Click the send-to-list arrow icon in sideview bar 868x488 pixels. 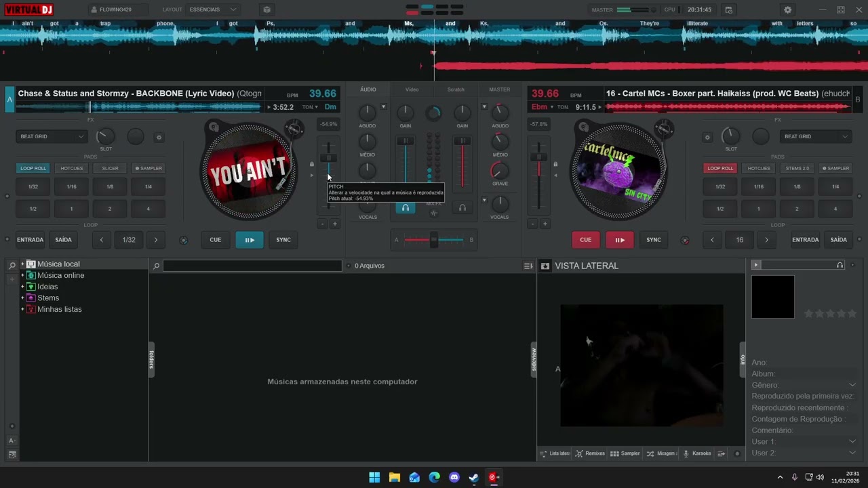tap(722, 453)
